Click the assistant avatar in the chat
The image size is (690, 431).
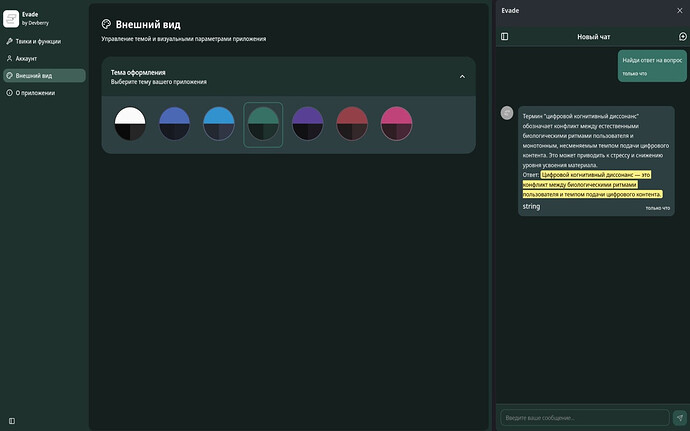(x=507, y=113)
